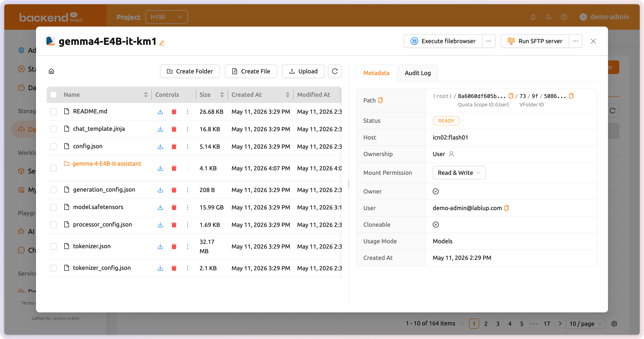Refresh the file list
Screen dimensions: 644x339
point(335,71)
